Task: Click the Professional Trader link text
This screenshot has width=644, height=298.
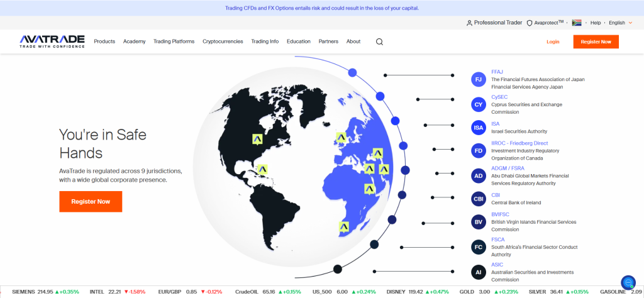Action: [x=498, y=23]
